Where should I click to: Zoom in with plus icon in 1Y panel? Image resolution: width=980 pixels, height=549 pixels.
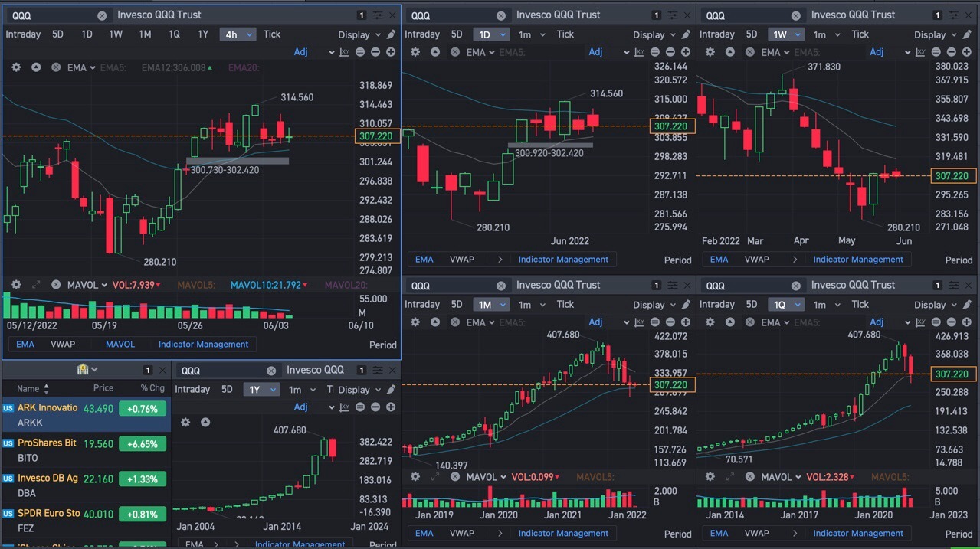pyautogui.click(x=391, y=407)
